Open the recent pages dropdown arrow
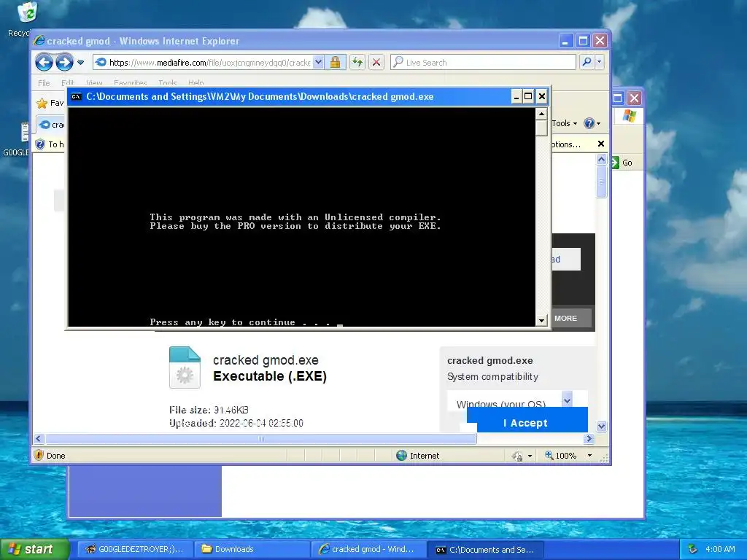 point(80,63)
